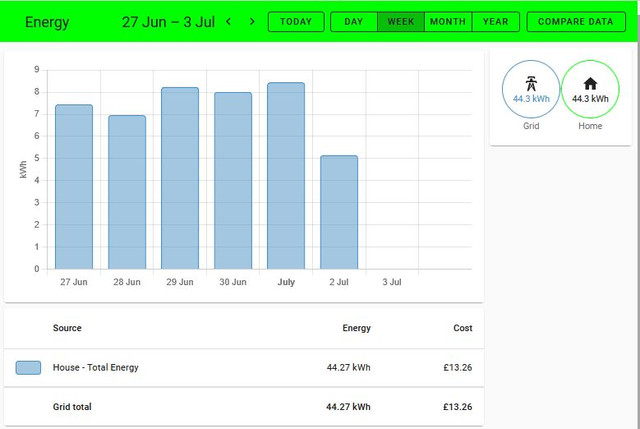Click the House - Total Energy source row

tap(244, 368)
